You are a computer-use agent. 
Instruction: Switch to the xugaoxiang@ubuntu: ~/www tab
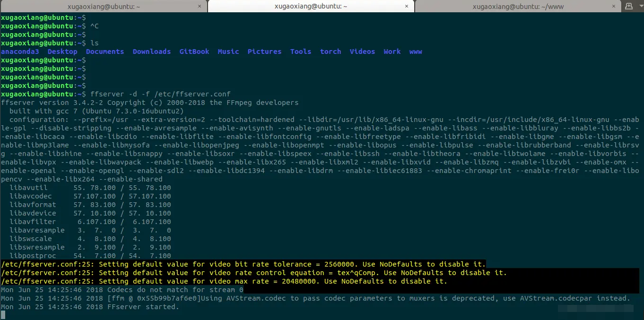518,6
